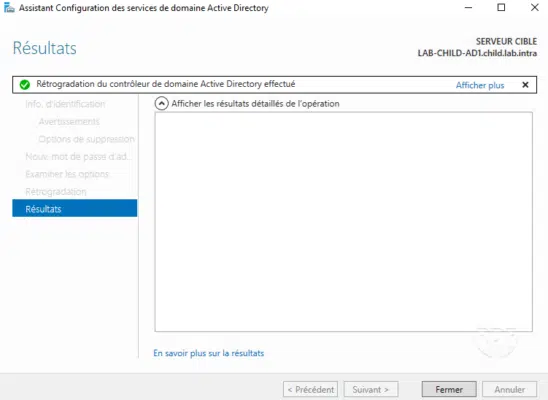
Task: Click inside the detailed results text box
Action: 344,222
